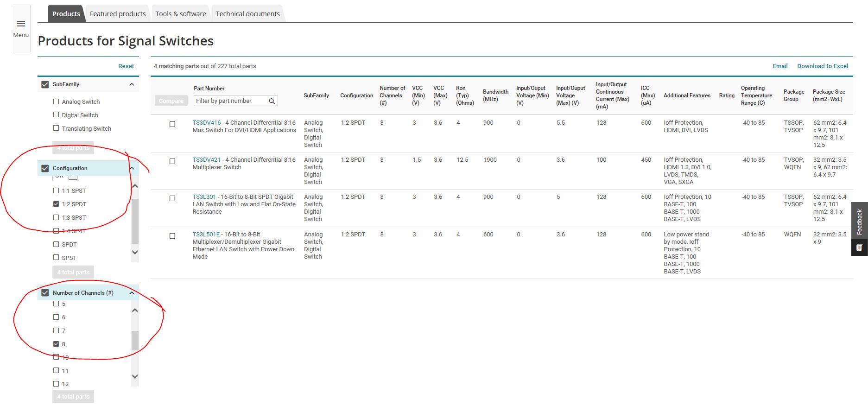Select the TS3DV421 row compare checkbox

(172, 161)
